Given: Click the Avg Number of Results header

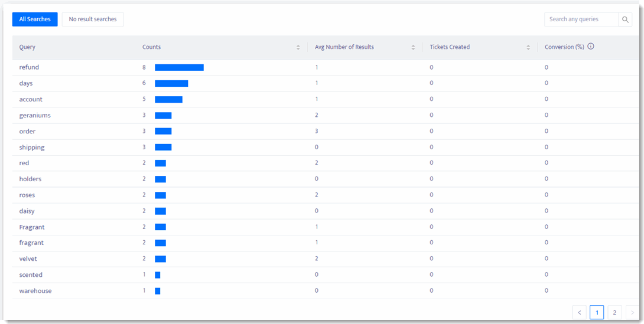Looking at the screenshot, I should (344, 47).
